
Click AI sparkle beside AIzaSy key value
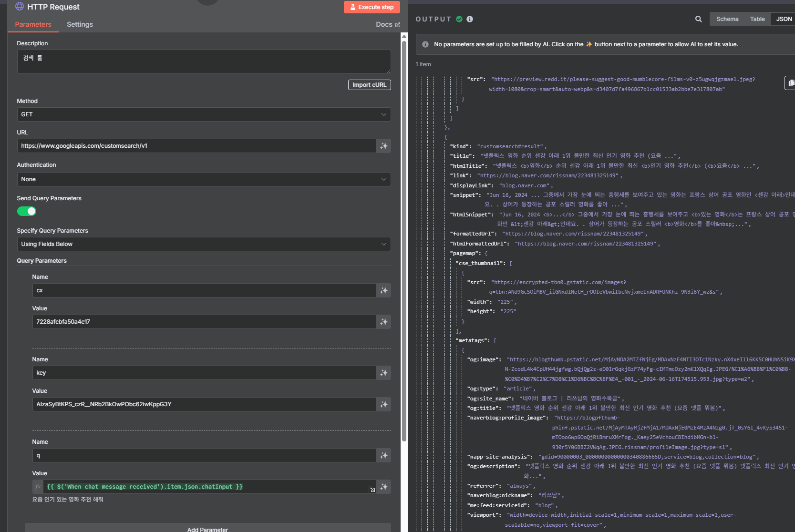pos(384,404)
